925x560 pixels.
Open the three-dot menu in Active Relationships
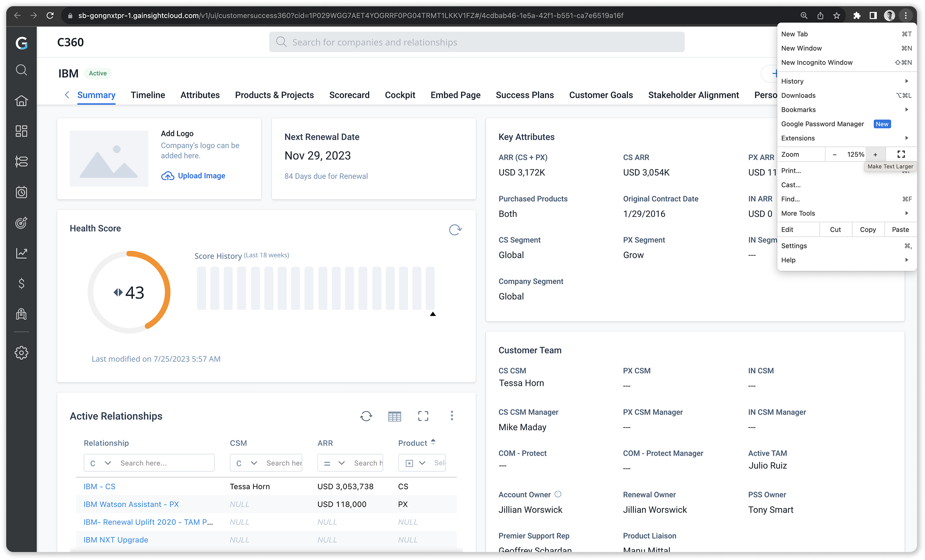pos(452,416)
